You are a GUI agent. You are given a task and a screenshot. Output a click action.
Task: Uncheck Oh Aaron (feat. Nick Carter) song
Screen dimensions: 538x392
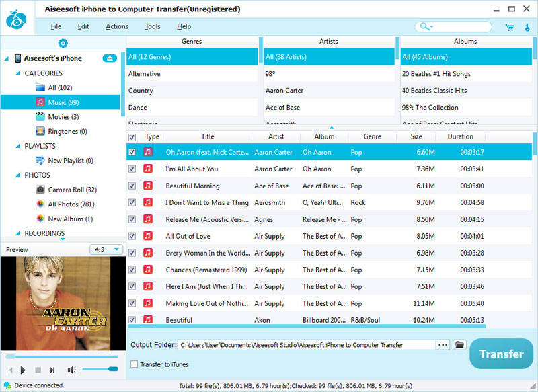click(x=132, y=152)
